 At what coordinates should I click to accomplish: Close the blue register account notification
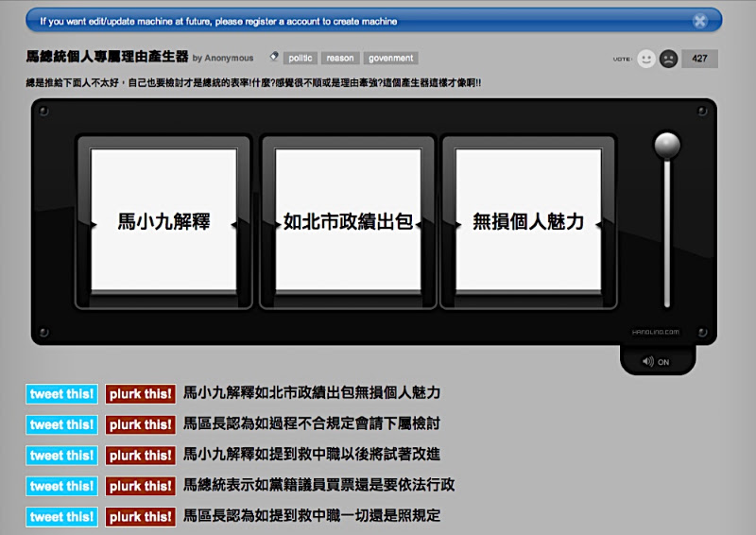[x=699, y=21]
